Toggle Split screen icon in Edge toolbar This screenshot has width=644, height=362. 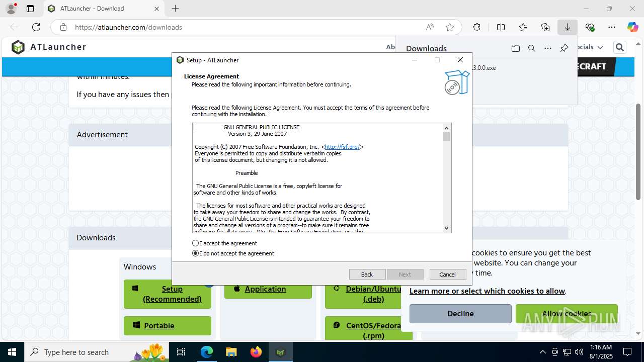pos(501,27)
